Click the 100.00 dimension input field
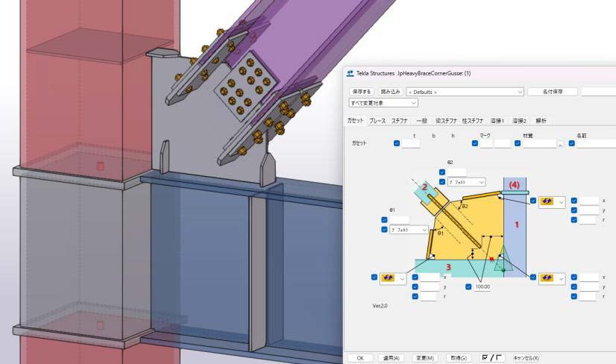The width and height of the screenshot is (616, 364). (x=483, y=286)
